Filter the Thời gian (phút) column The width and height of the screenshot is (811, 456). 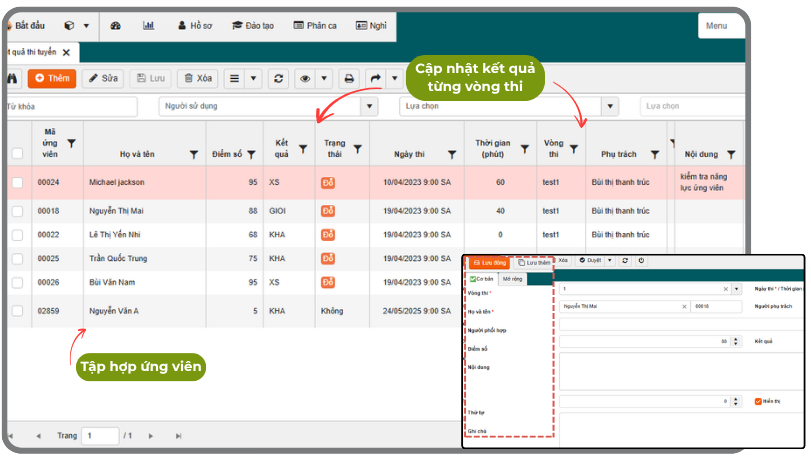click(x=525, y=149)
